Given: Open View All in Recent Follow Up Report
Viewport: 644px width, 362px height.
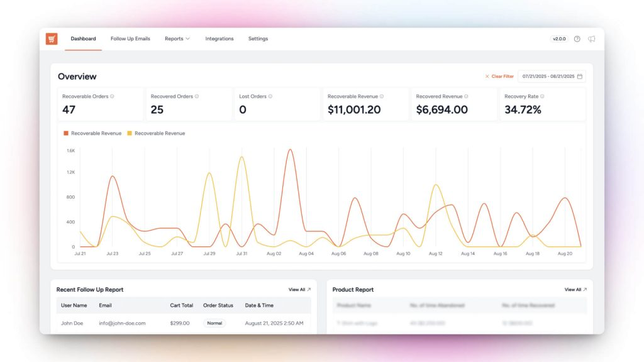Looking at the screenshot, I should 296,289.
